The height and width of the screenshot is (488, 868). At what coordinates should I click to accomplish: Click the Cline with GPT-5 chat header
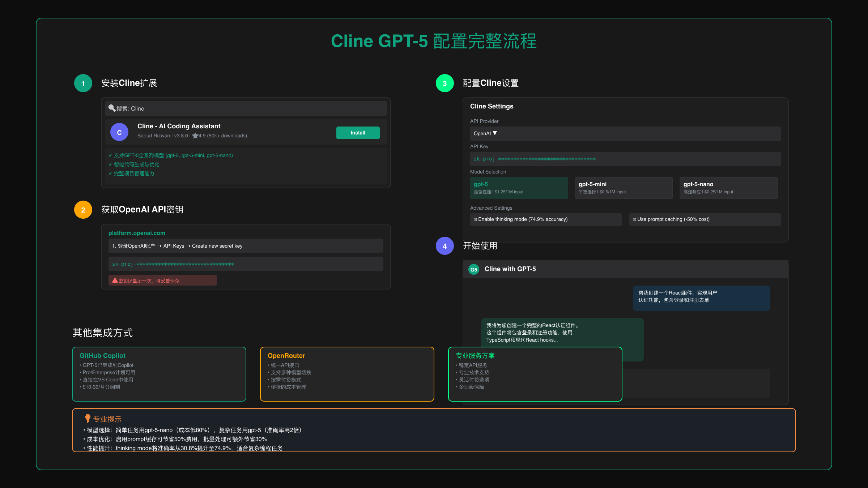point(626,269)
